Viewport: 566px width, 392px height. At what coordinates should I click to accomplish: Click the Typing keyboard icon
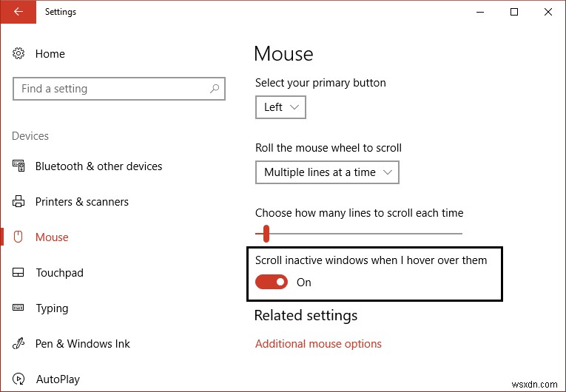pyautogui.click(x=19, y=308)
